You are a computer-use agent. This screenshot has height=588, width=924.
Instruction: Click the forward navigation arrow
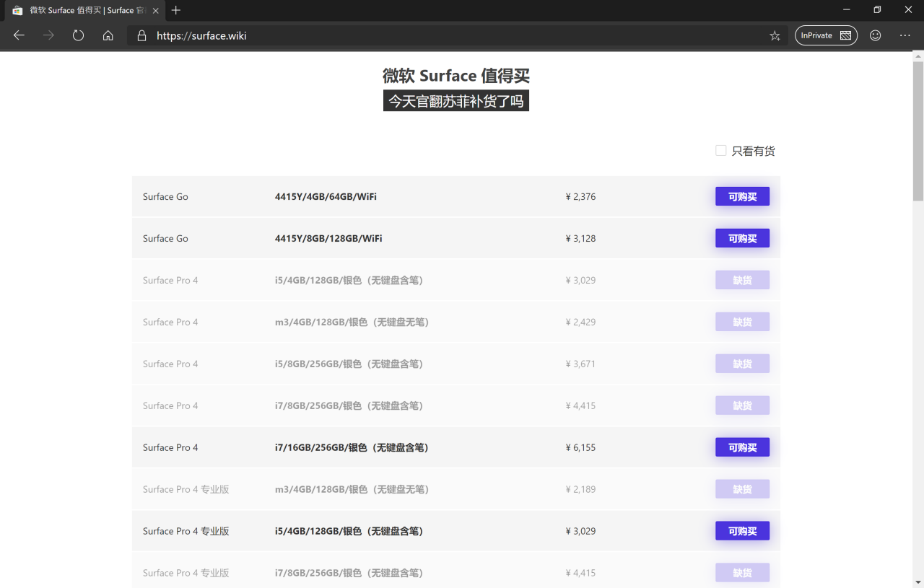point(48,35)
